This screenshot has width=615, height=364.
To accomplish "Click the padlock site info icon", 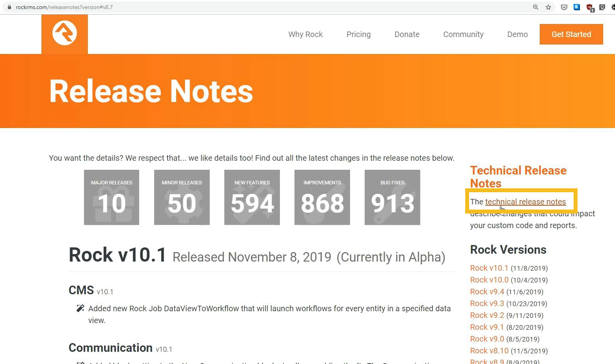I will coord(9,7).
